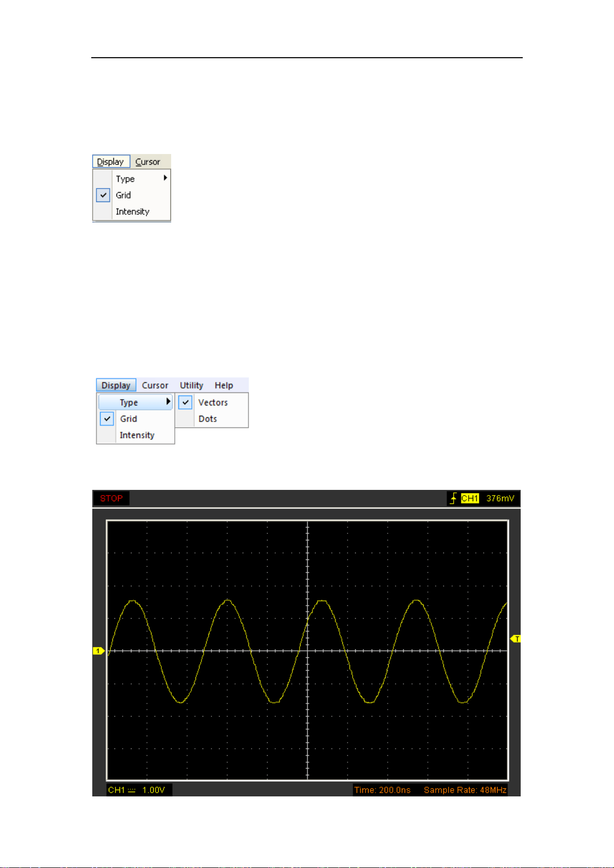The height and width of the screenshot is (868, 614).
Task: Open Display in the two-item menu bar
Action: point(111,162)
